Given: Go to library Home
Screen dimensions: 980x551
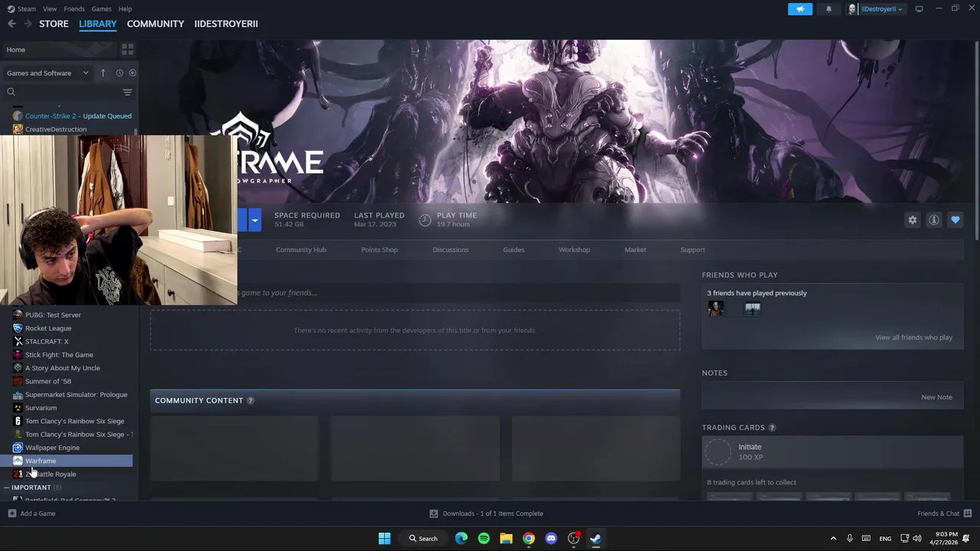Looking at the screenshot, I should pos(60,50).
